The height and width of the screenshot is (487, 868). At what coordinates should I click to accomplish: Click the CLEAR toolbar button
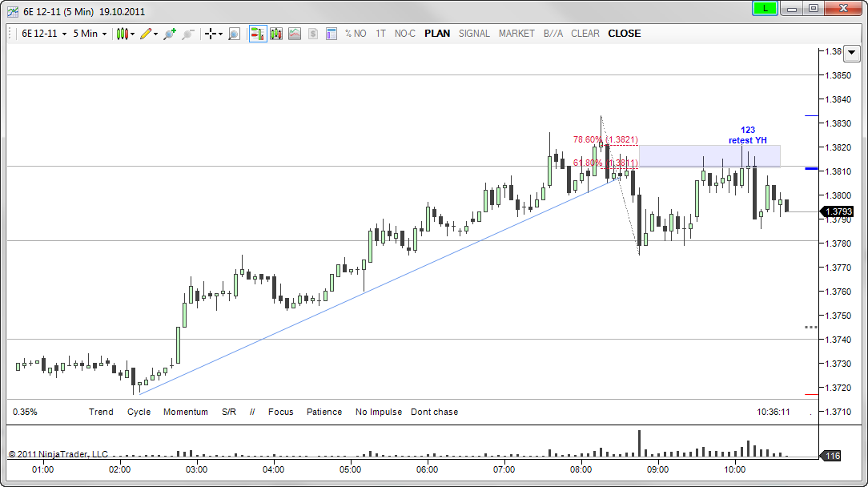click(585, 34)
